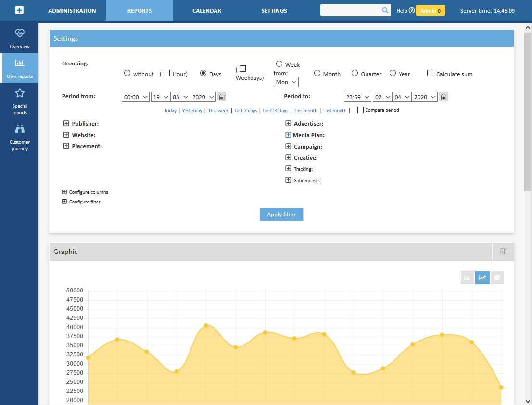
Task: Open Customer journey binoculars icon
Action: point(19,129)
